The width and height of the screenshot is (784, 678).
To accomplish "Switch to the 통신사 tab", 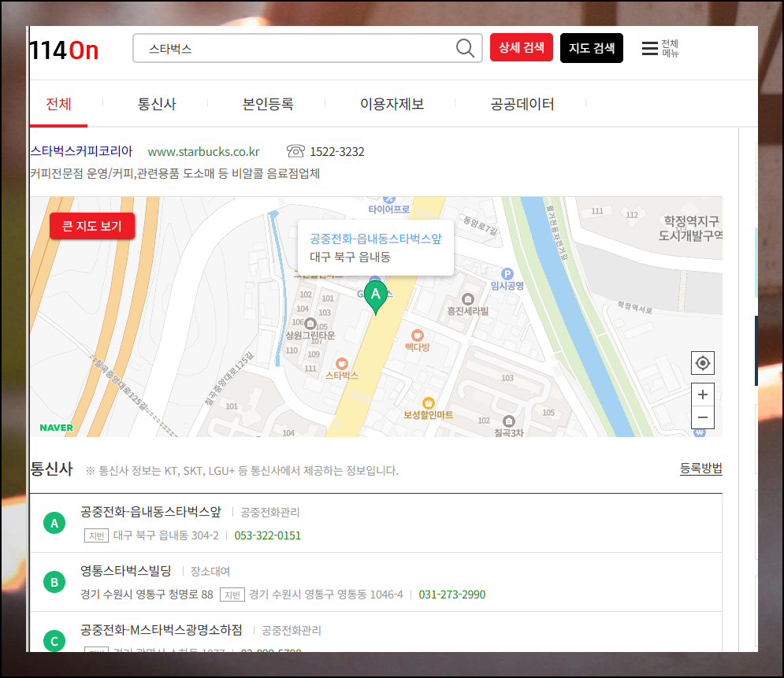I will coord(157,104).
